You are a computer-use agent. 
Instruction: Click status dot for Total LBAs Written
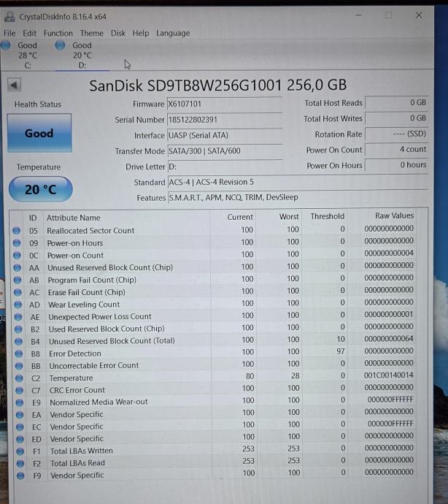(20, 451)
